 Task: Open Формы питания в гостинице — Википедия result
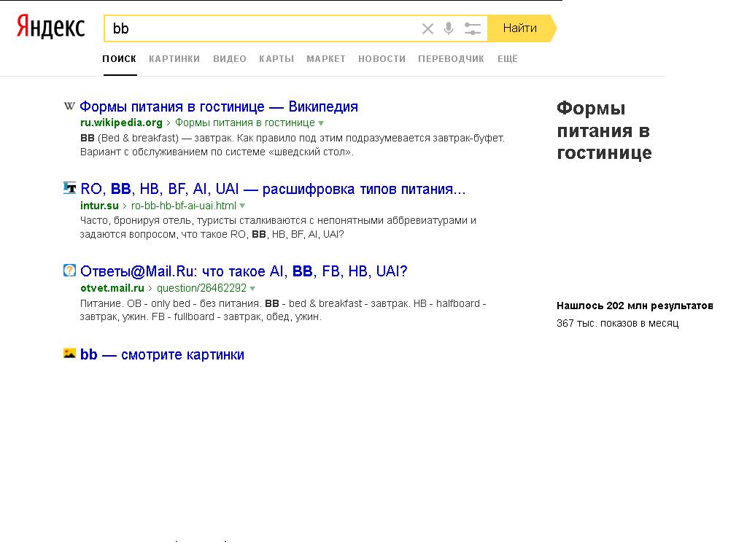[219, 106]
